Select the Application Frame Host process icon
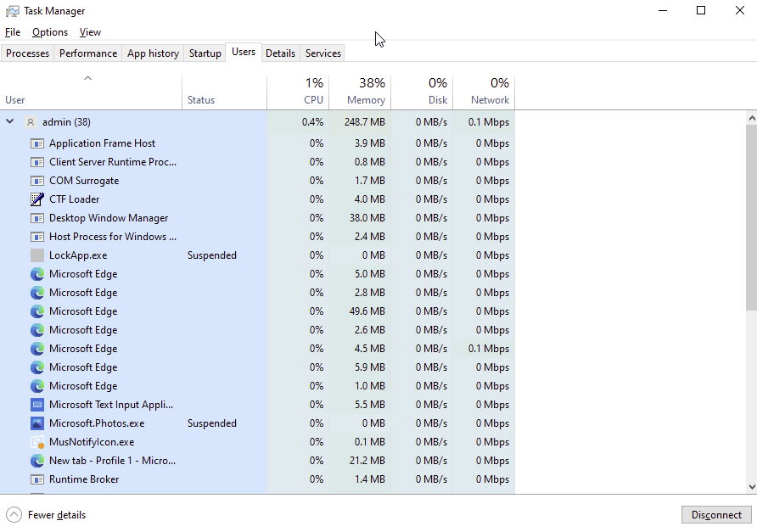757x532 pixels. pyautogui.click(x=37, y=143)
